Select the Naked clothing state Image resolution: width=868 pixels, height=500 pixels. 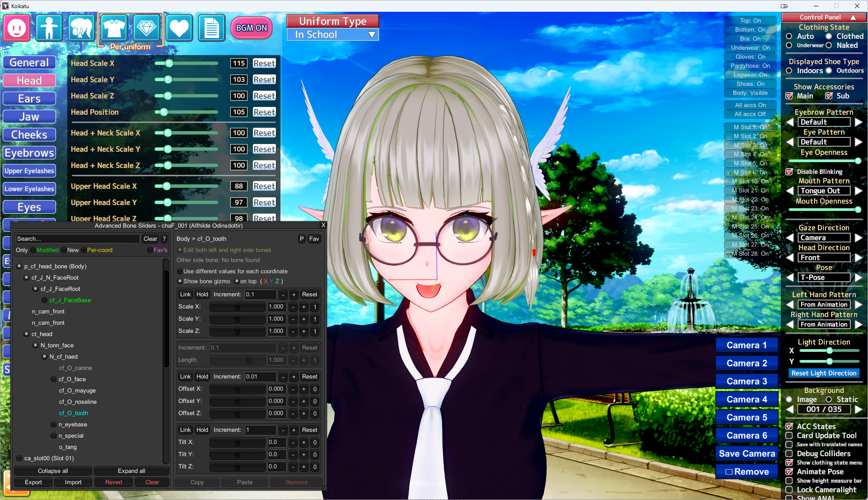click(829, 45)
